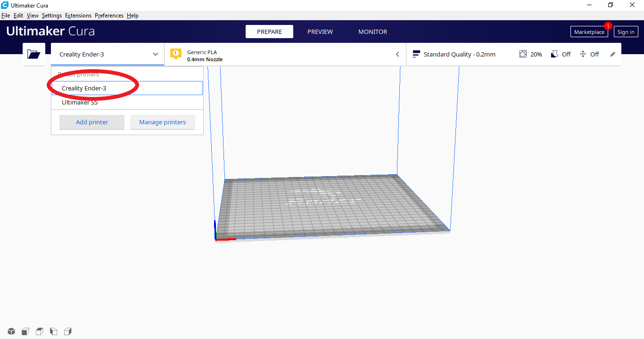Choose Creality Ender-3 from the printer list
Viewport: 644px width, 339px height.
127,88
